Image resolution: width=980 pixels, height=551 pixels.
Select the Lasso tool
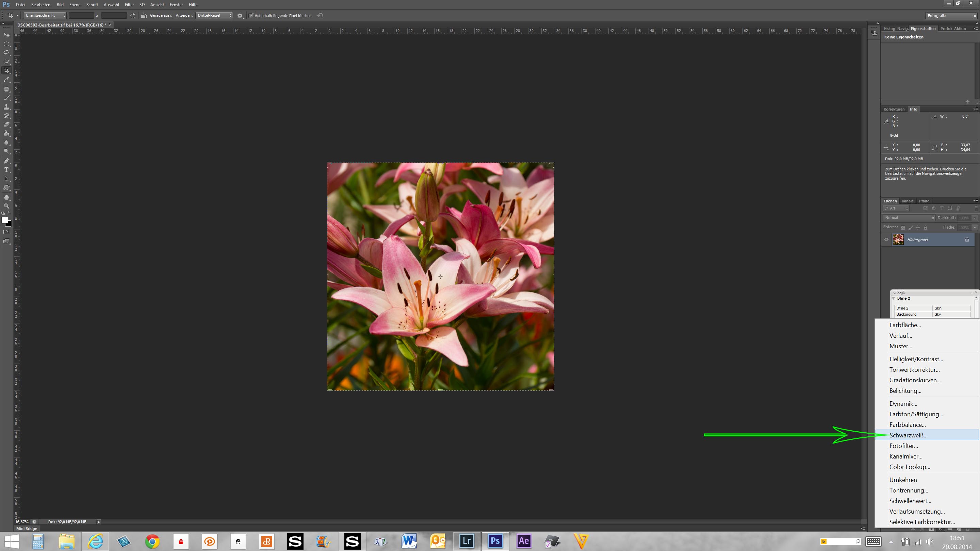[6, 52]
